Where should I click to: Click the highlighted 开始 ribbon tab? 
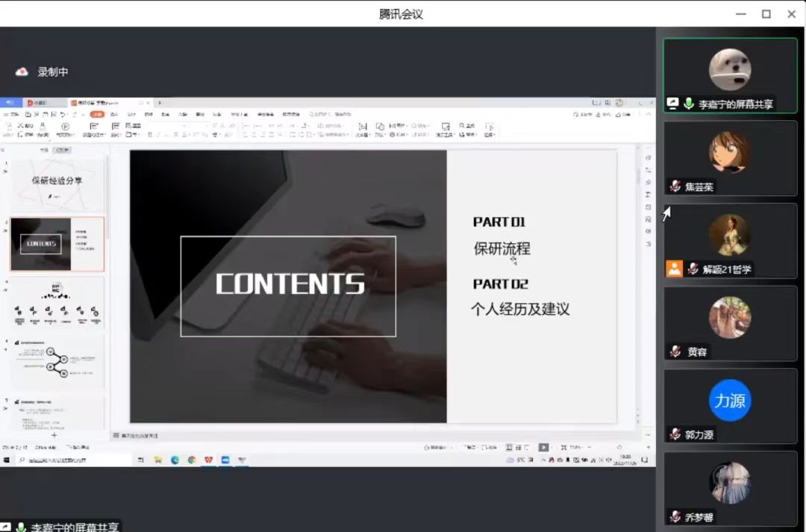pos(97,114)
